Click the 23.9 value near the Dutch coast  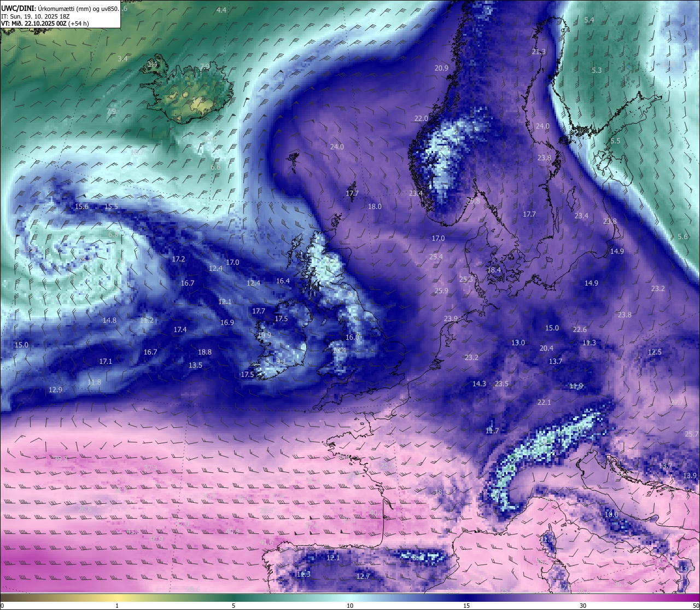(451, 318)
